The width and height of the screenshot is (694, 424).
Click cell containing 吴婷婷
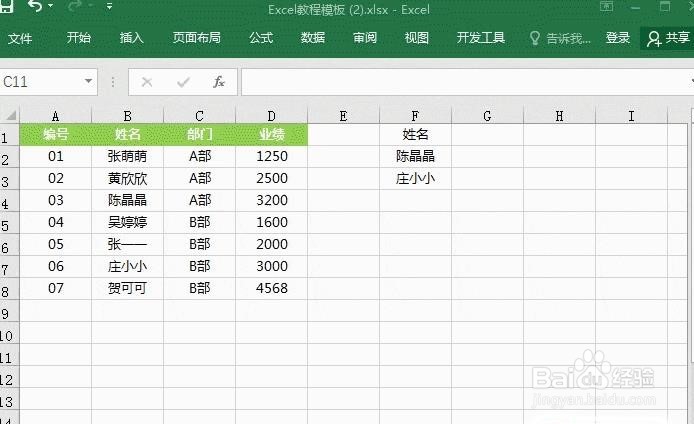pyautogui.click(x=127, y=223)
